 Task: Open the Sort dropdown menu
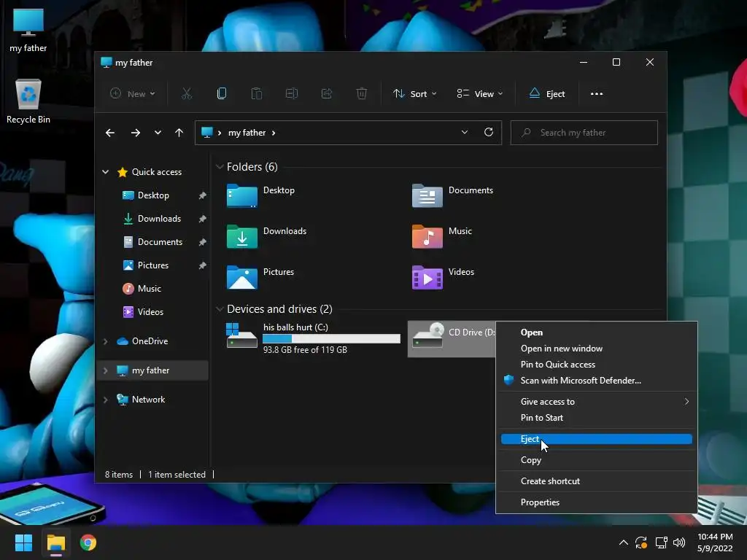click(x=414, y=94)
